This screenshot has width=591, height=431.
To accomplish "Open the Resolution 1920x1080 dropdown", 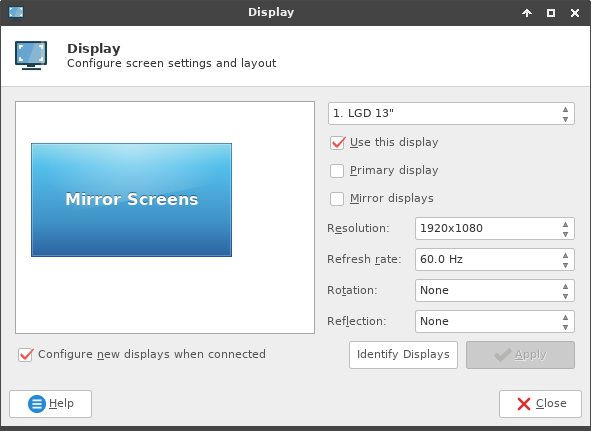I will (495, 228).
